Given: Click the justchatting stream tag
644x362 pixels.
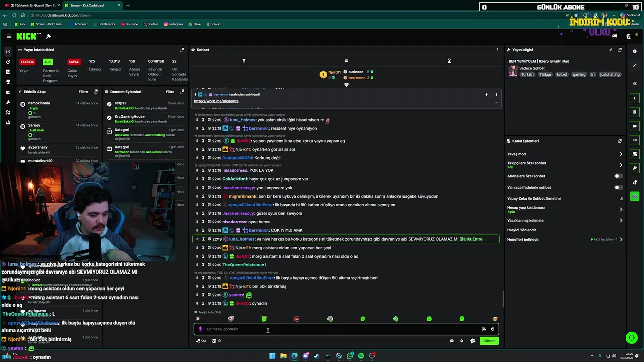Looking at the screenshot, I should [x=610, y=75].
